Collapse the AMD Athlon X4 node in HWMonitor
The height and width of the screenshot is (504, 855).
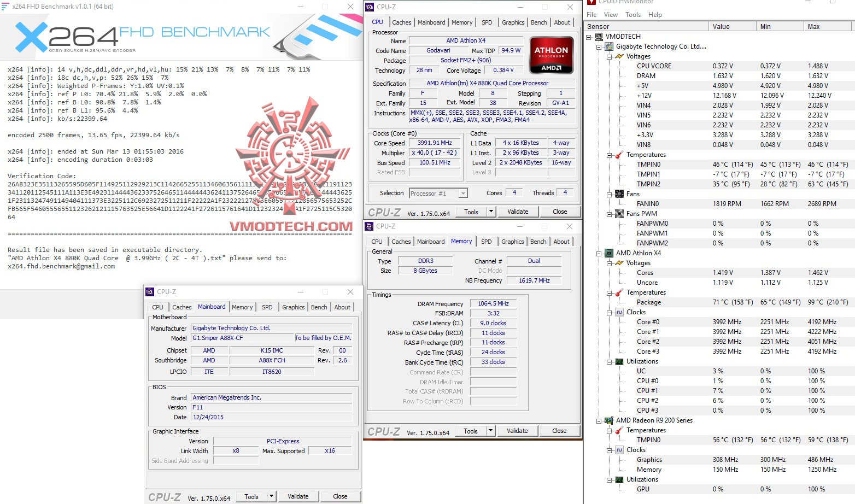click(x=599, y=253)
